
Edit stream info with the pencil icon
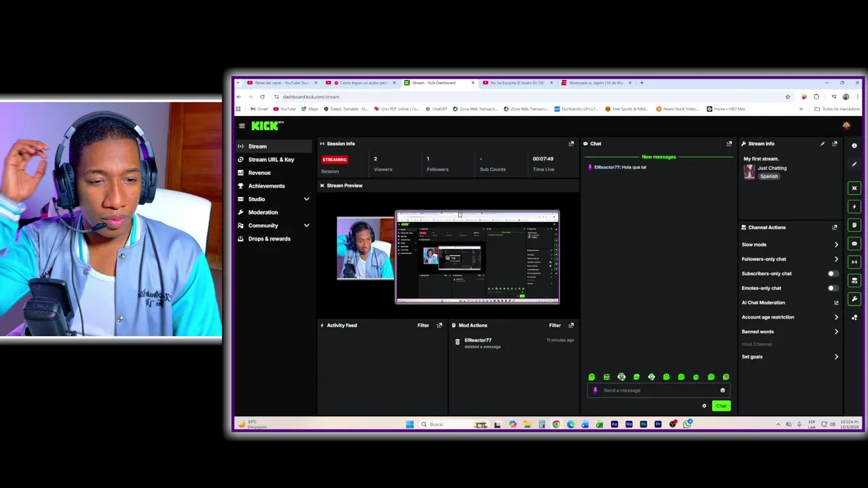coord(823,144)
